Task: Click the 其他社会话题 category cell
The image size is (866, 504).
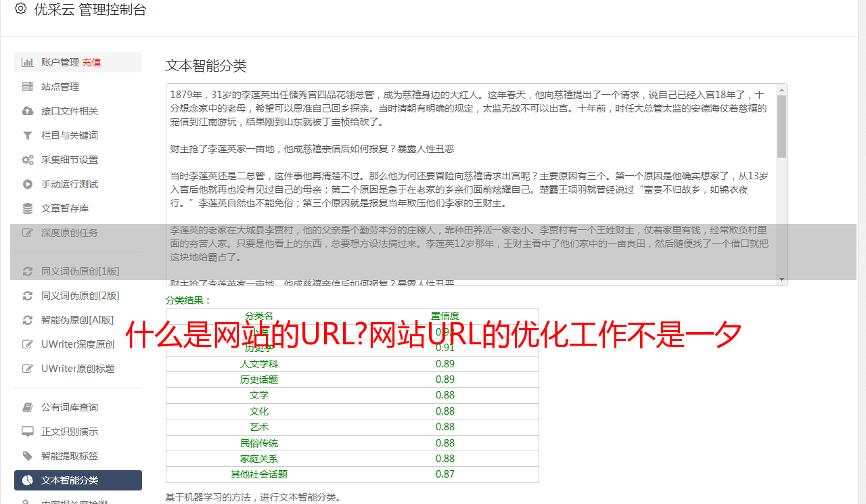Action: pyautogui.click(x=259, y=474)
